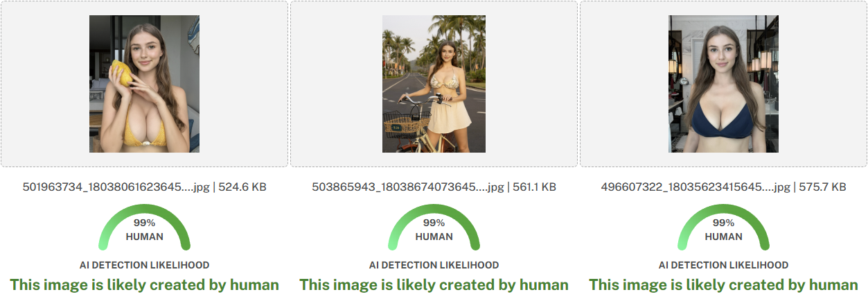Select the filename starting with 496607322

696,187
